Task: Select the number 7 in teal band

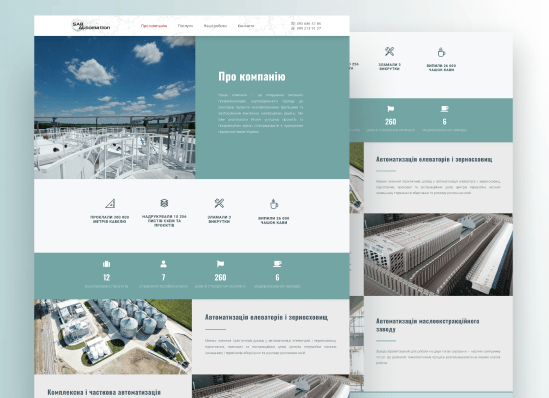Action: (163, 278)
